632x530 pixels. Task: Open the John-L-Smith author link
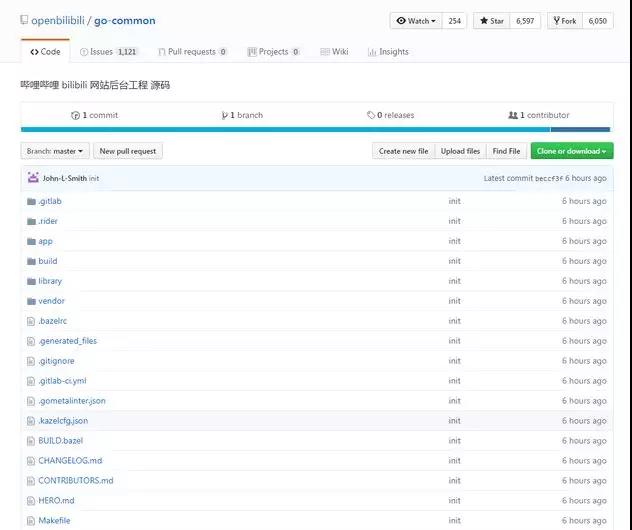coord(64,178)
